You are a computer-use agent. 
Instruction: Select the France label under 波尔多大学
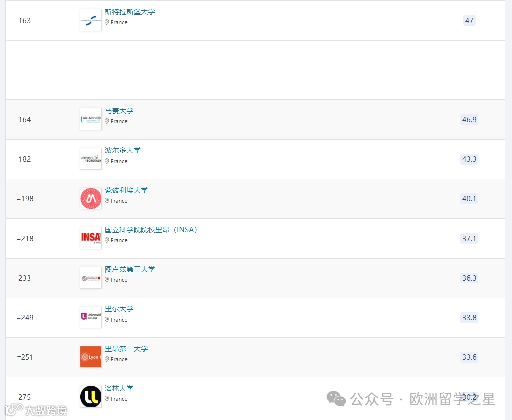119,161
